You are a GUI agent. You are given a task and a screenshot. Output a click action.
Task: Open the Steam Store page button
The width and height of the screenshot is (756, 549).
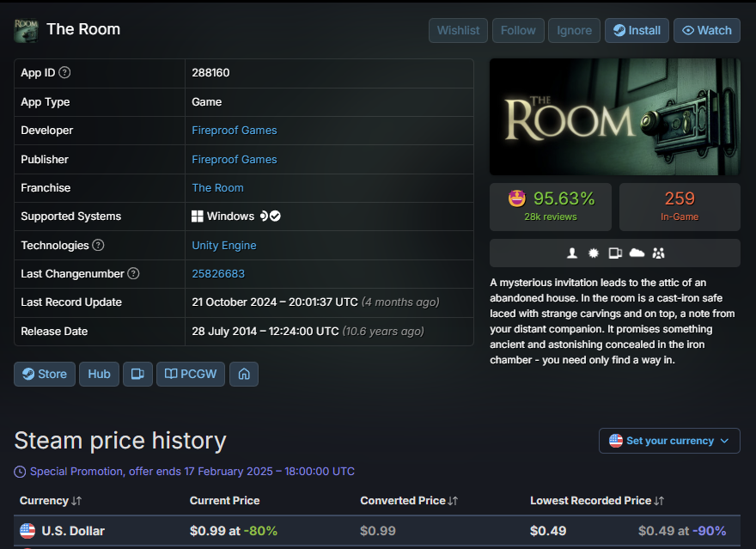(45, 374)
